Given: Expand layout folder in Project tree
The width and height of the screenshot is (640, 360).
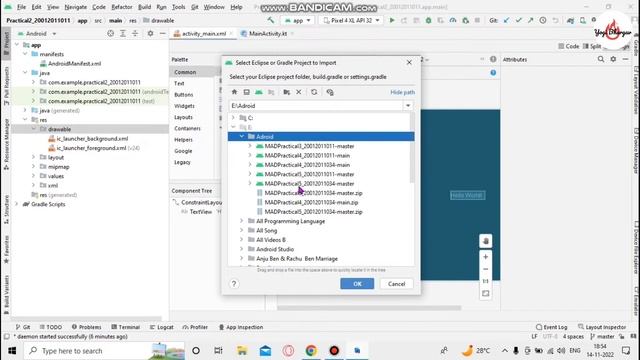Looking at the screenshot, I should point(33,157).
